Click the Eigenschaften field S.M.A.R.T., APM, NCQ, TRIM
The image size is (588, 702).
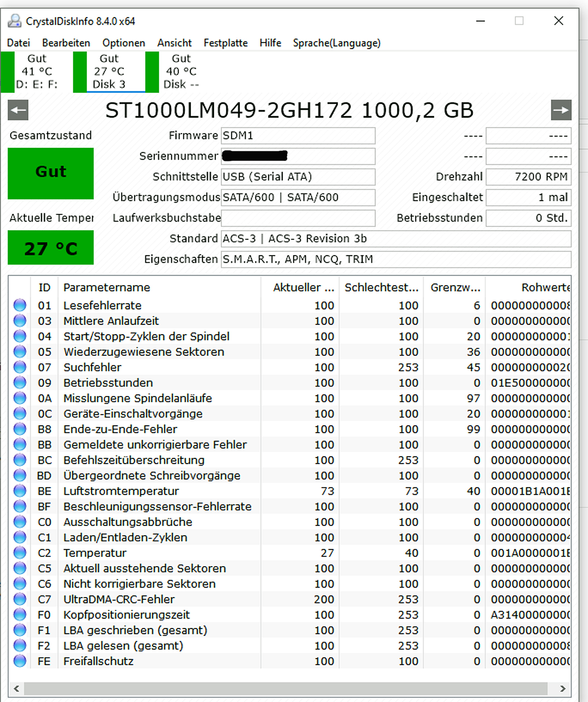pos(396,259)
